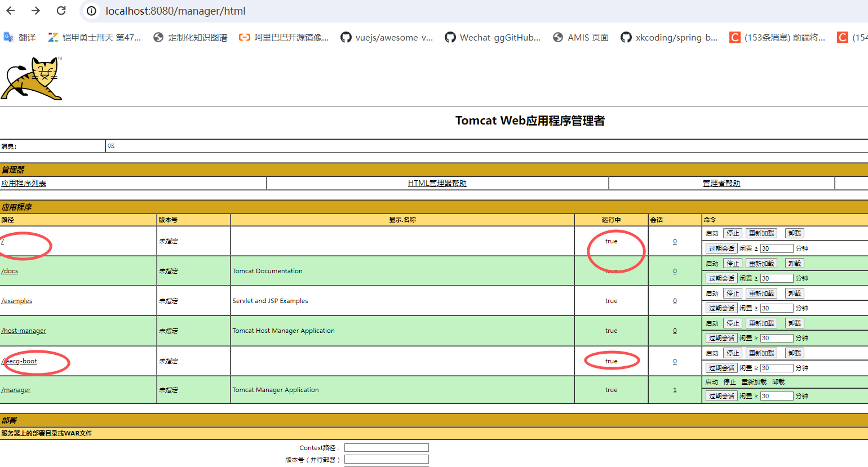Stop (停止) the /examples application
This screenshot has width=868, height=467.
point(733,293)
